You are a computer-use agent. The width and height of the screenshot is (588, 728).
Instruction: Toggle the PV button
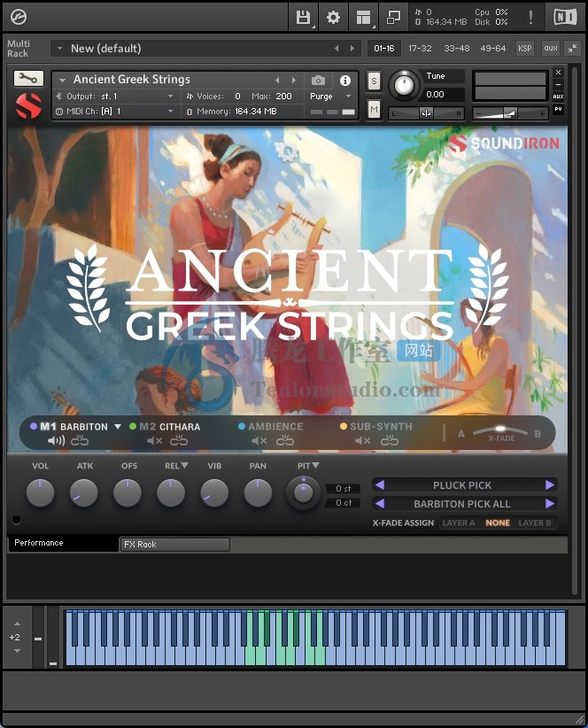click(558, 109)
